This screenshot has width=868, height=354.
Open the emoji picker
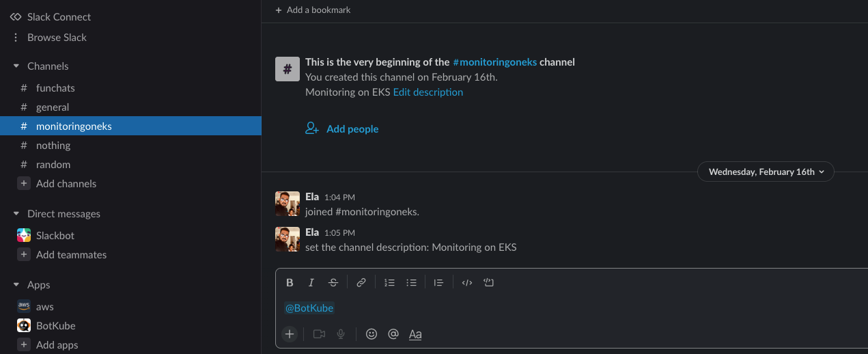372,334
